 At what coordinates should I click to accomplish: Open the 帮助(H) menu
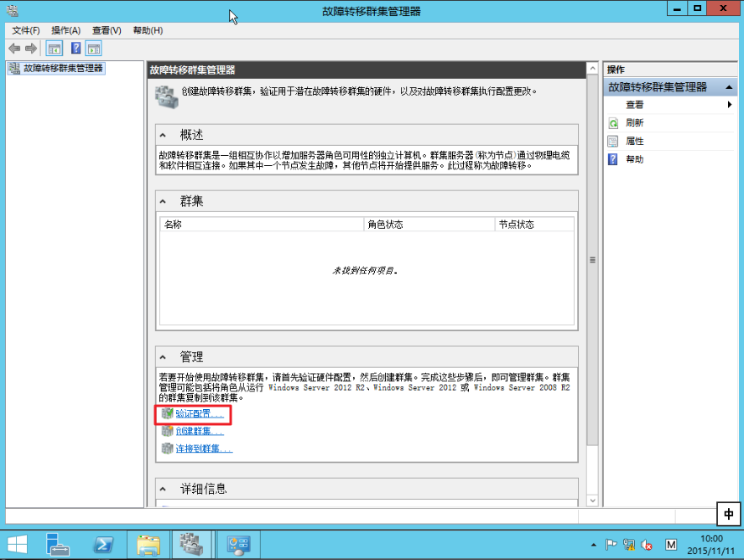pyautogui.click(x=148, y=31)
